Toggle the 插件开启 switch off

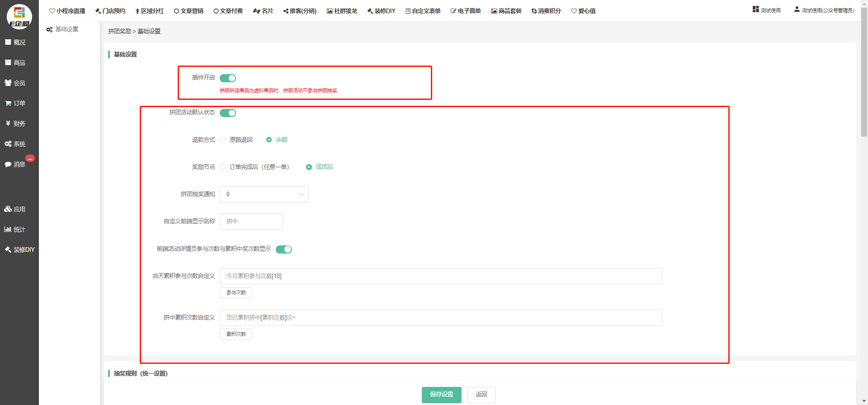(x=228, y=78)
